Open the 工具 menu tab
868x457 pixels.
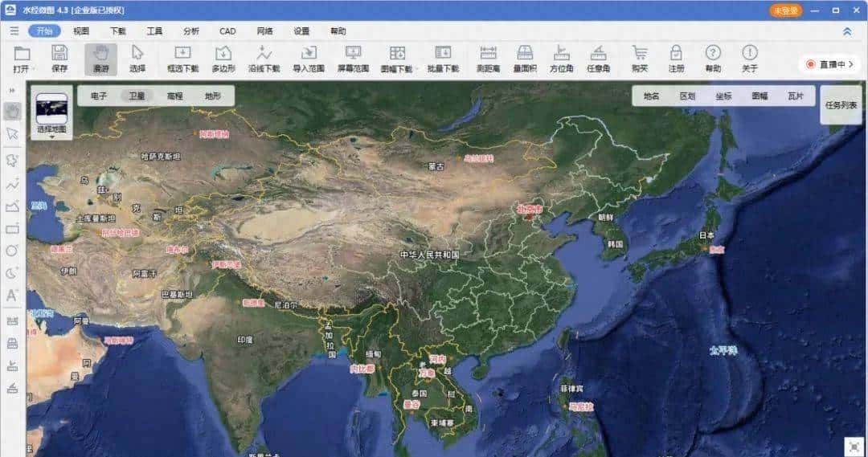(154, 31)
